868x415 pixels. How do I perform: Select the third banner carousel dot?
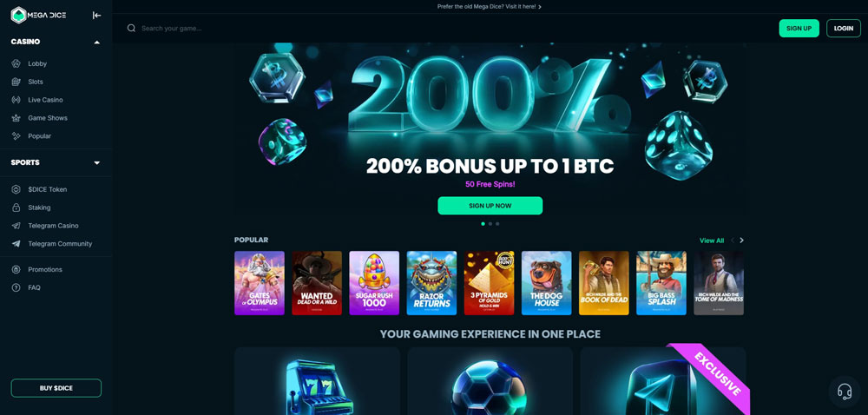coord(497,224)
